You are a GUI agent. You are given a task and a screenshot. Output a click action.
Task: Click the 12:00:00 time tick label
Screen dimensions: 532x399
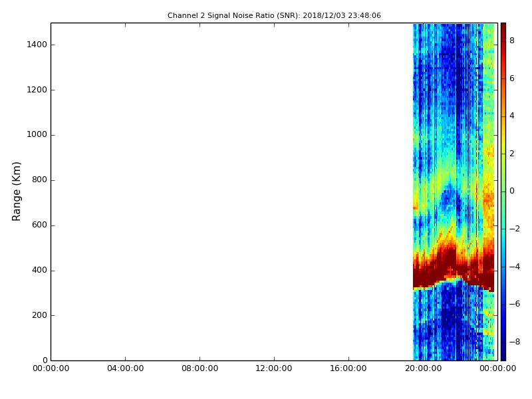(x=274, y=368)
